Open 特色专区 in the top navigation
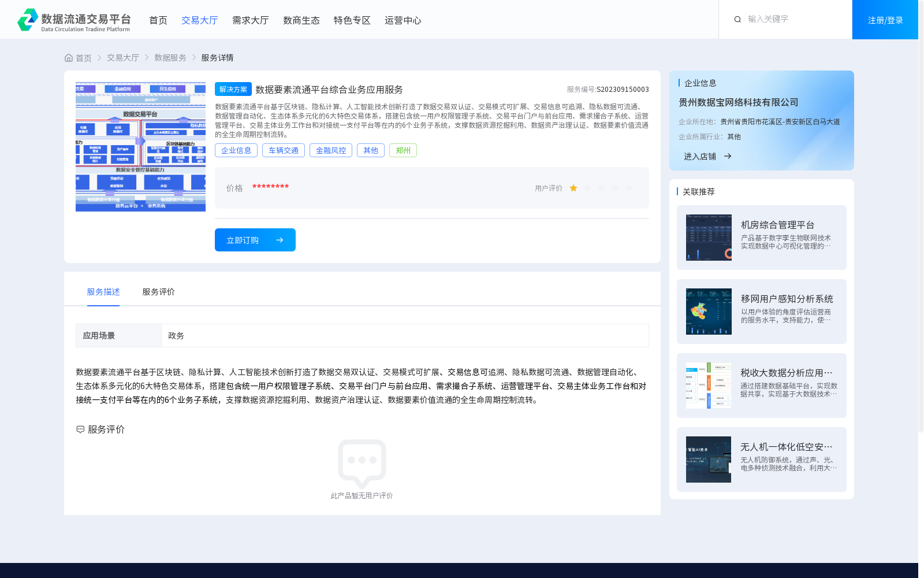The image size is (924, 578). pyautogui.click(x=352, y=20)
